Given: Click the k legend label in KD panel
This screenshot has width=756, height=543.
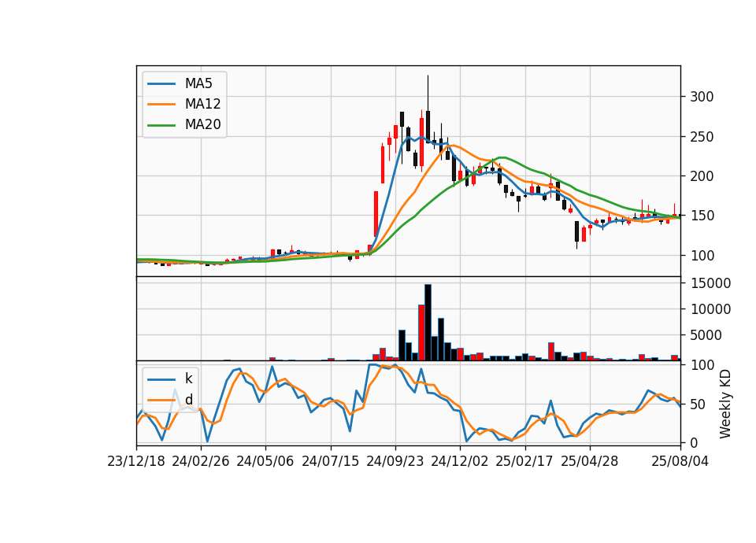Looking at the screenshot, I should [188, 379].
